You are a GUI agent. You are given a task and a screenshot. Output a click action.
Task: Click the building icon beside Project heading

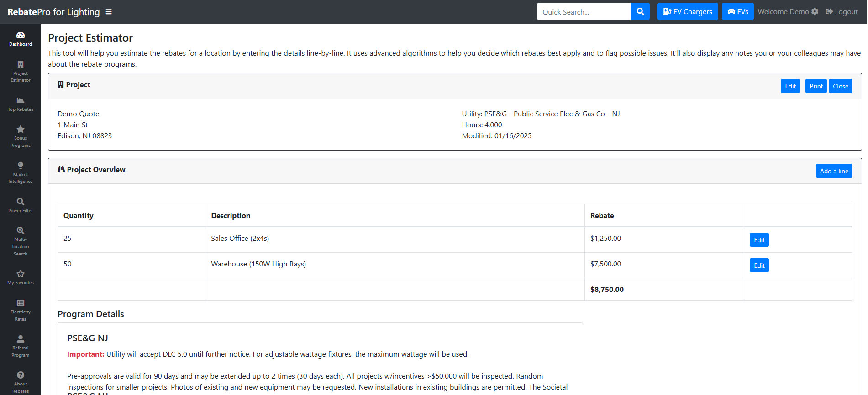pos(60,84)
